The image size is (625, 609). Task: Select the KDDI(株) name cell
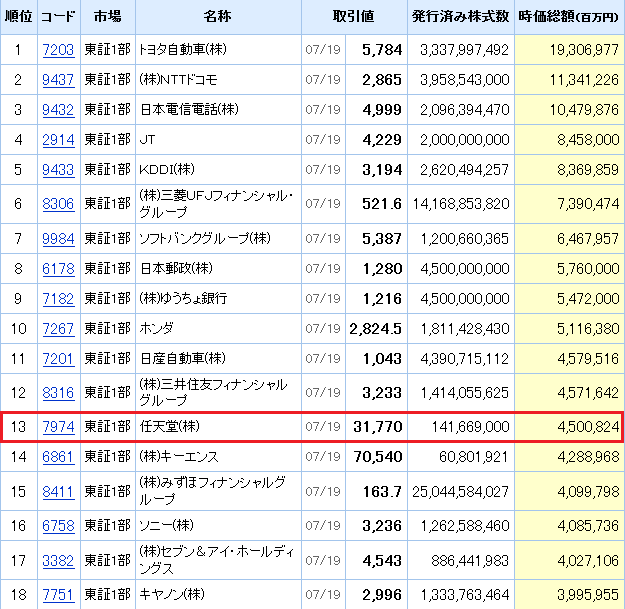coord(218,170)
